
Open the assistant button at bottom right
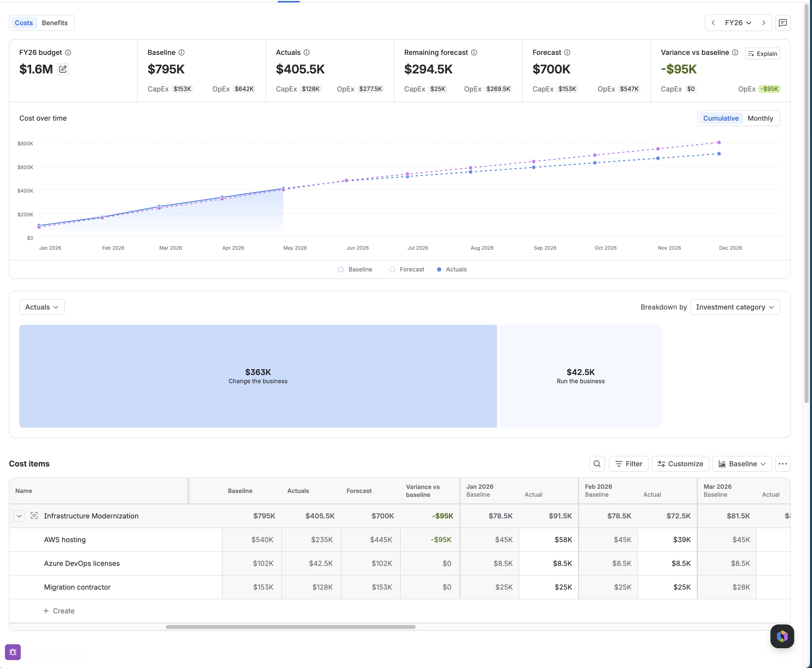click(782, 636)
